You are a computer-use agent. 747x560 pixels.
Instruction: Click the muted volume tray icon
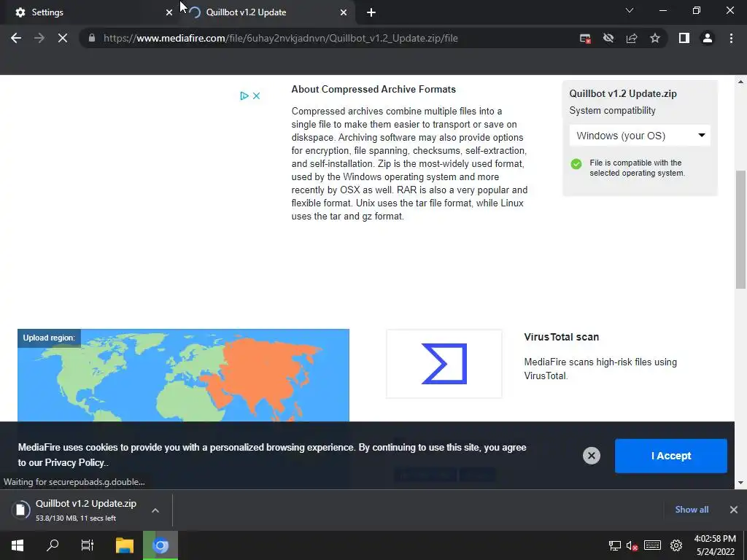click(x=632, y=545)
